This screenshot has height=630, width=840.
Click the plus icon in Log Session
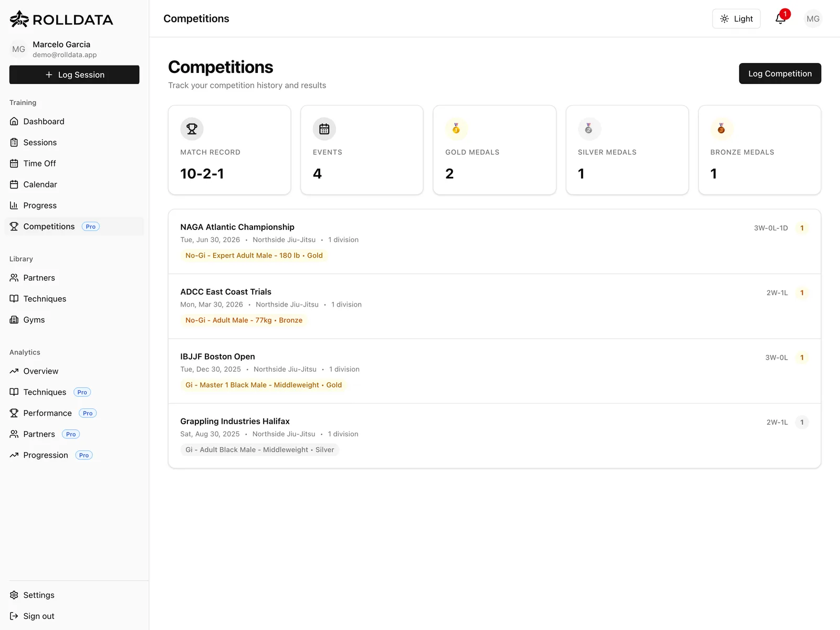(x=49, y=75)
